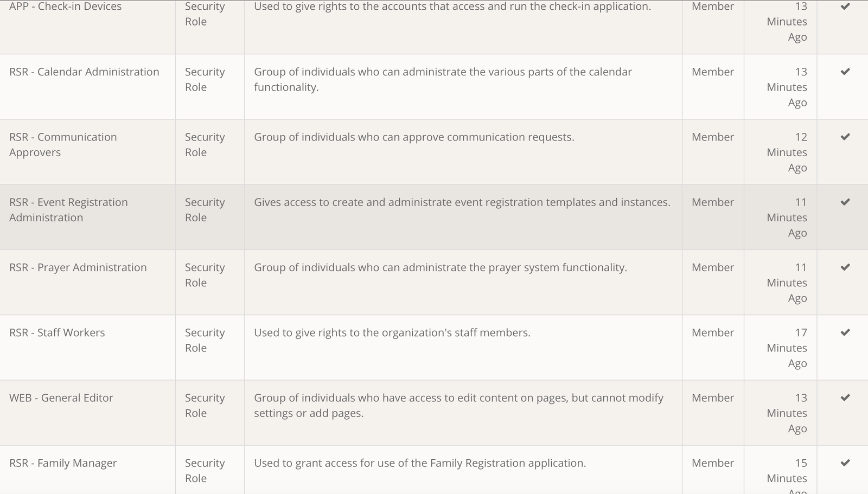868x494 pixels.
Task: Click checkmark icon in Family Manager row
Action: point(845,463)
